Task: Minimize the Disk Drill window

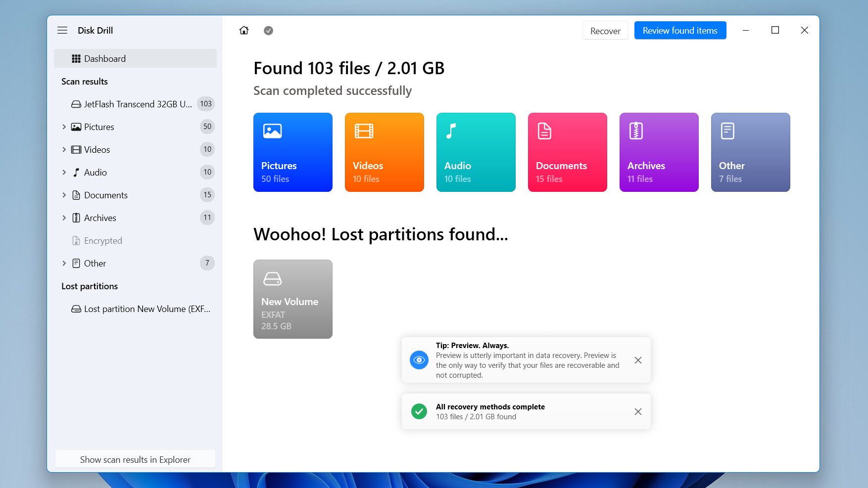Action: 746,31
